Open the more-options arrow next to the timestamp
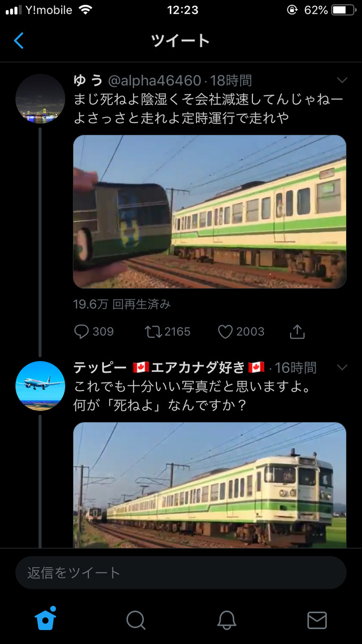The image size is (362, 644). (342, 80)
